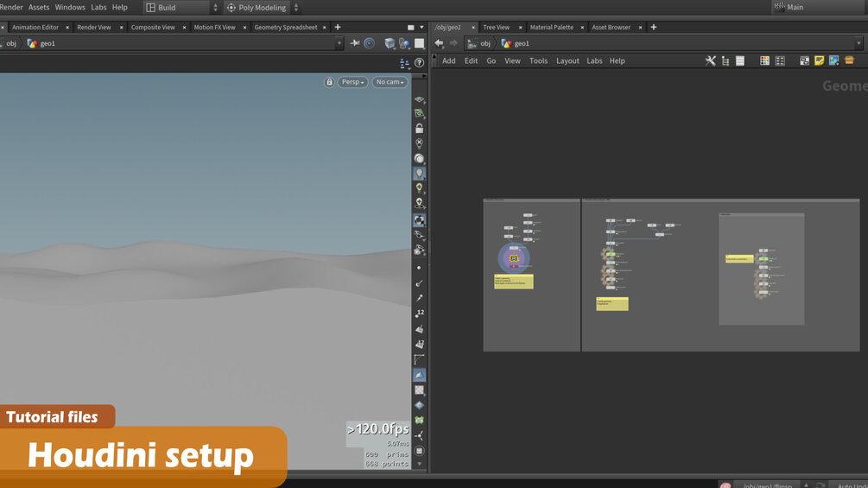Toggle display points marker dot
The width and height of the screenshot is (868, 488).
tap(419, 268)
